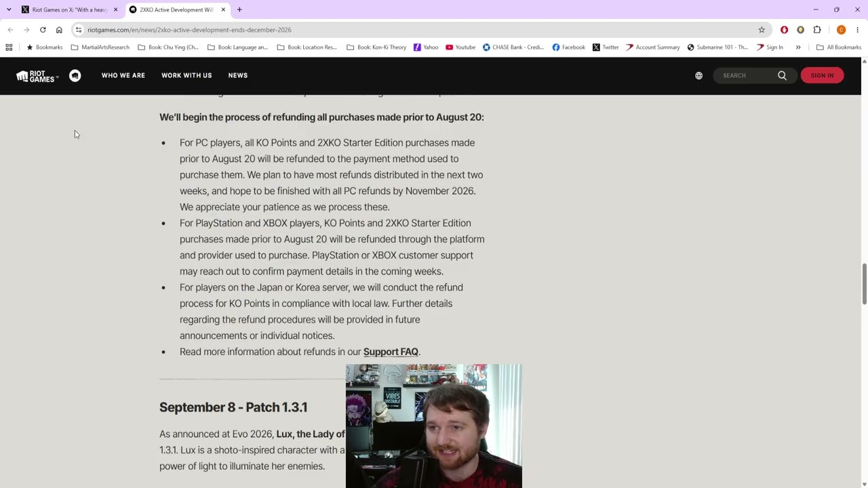Close the 2XKO Active Development tab
The width and height of the screenshot is (868, 488).
(223, 9)
